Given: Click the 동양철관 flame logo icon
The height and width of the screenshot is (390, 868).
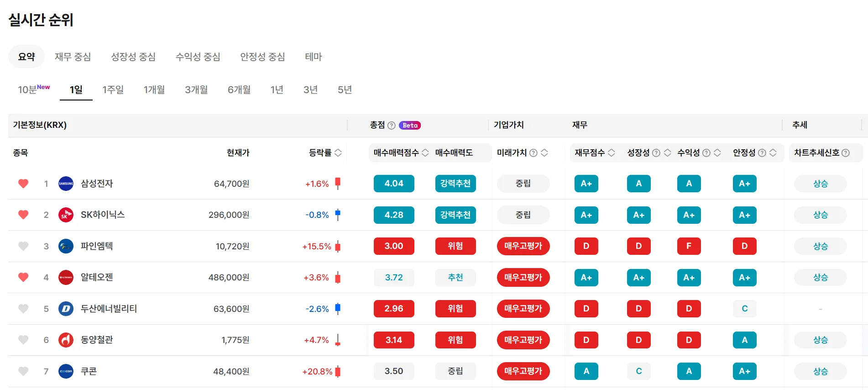Looking at the screenshot, I should tap(66, 340).
